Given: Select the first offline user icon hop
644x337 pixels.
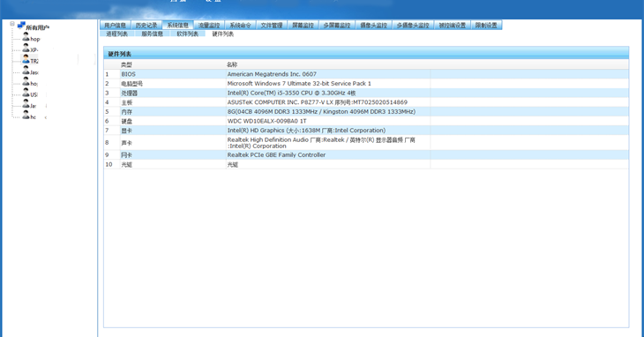Looking at the screenshot, I should coord(26,37).
